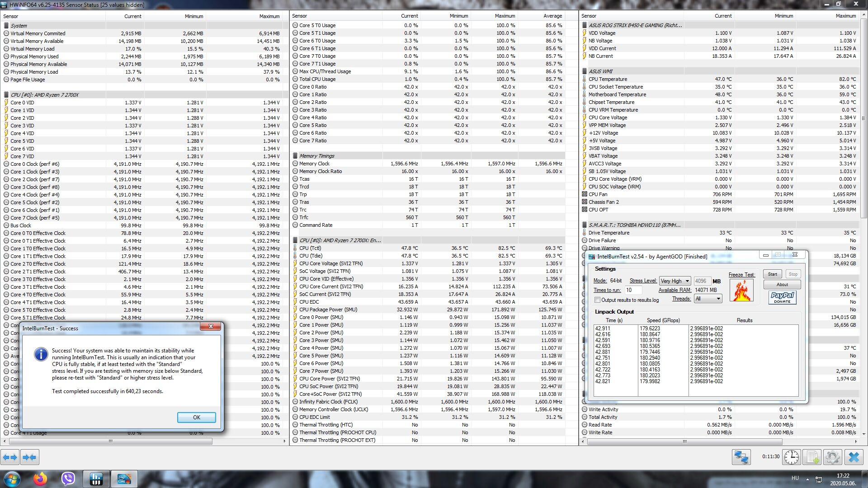Select the Thermal Throttling (HTC) row

pyautogui.click(x=428, y=425)
